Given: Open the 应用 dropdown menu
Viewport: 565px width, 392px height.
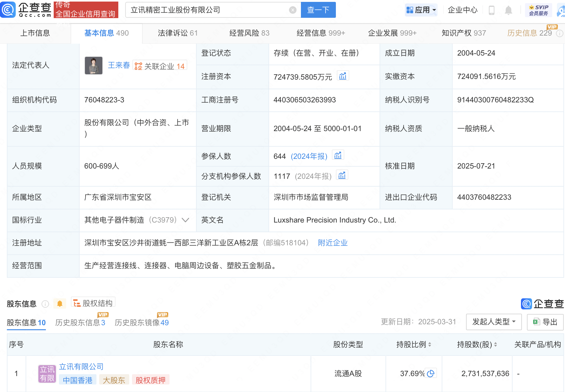Looking at the screenshot, I should (x=421, y=10).
